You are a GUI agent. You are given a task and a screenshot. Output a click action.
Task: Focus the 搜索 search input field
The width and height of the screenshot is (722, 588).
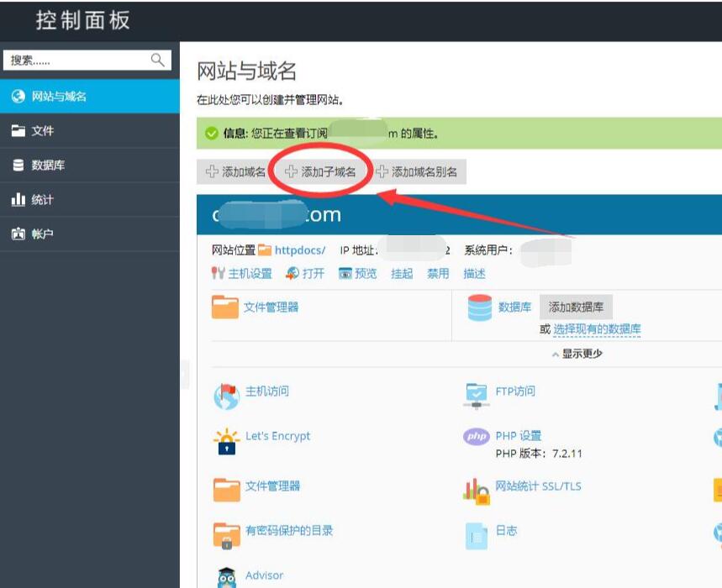point(87,60)
